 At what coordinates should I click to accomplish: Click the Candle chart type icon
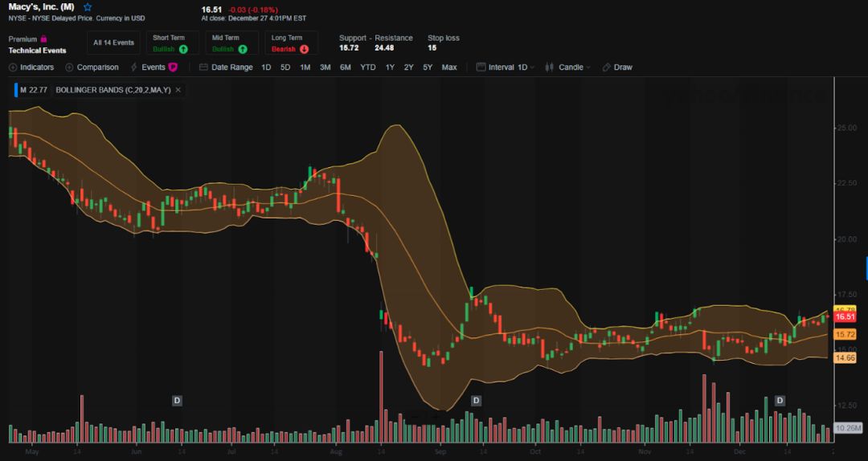point(550,67)
